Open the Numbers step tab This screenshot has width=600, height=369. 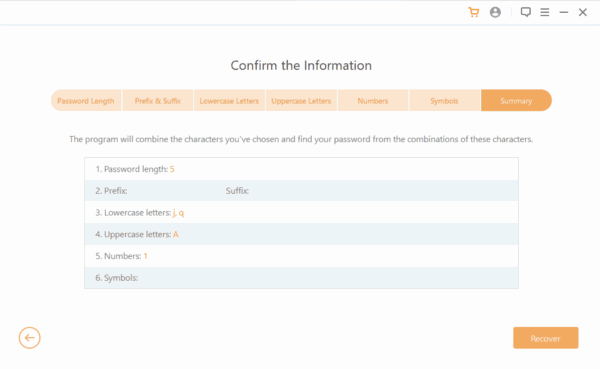click(x=373, y=101)
